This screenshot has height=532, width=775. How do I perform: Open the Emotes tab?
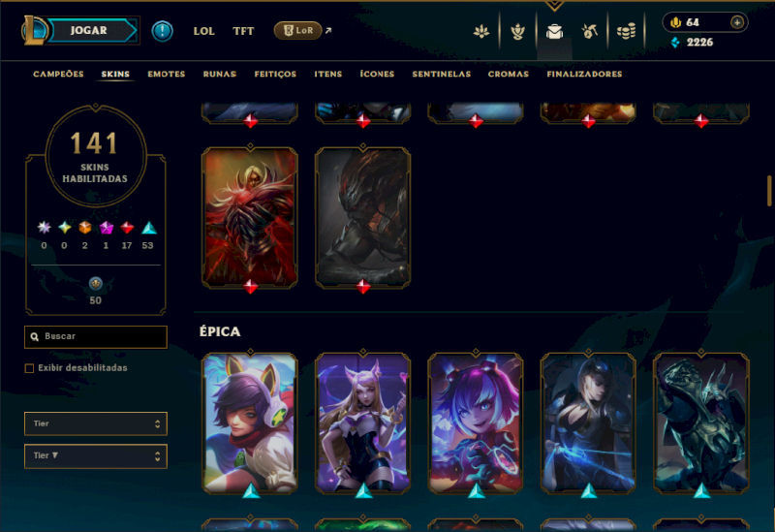coord(166,75)
